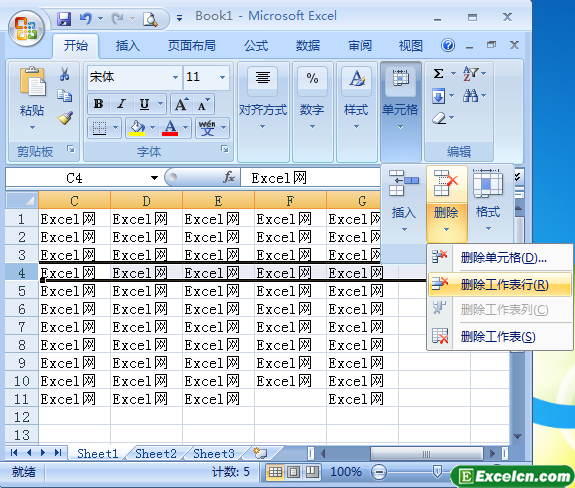
Task: Open the 插入 ribbon tab
Action: 128,45
